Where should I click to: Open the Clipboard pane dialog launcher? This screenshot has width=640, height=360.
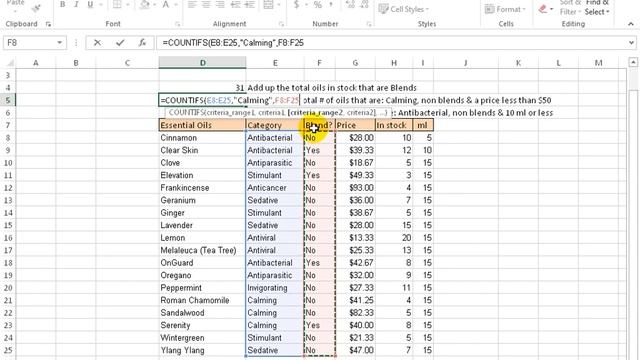(x=48, y=24)
